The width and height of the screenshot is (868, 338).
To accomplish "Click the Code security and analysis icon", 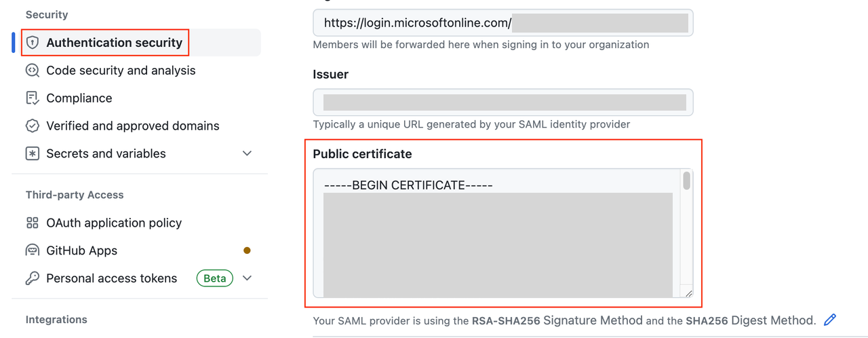I will pyautogui.click(x=32, y=71).
